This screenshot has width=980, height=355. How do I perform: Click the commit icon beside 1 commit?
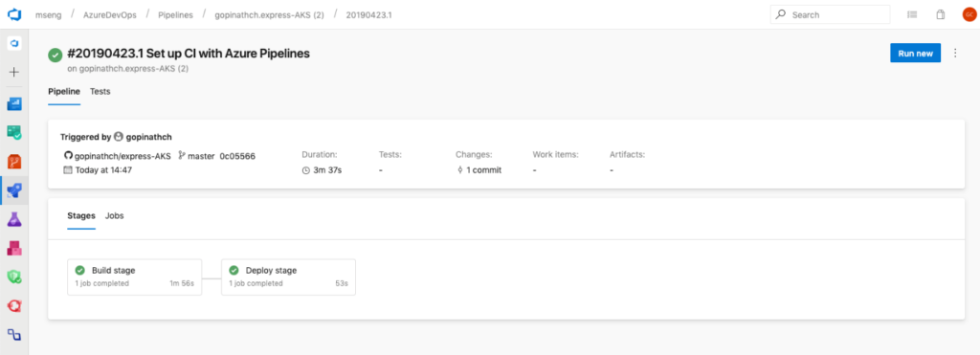click(460, 170)
